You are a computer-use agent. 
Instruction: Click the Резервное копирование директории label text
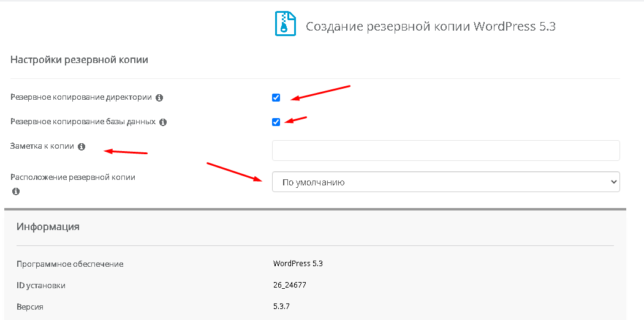click(x=81, y=97)
